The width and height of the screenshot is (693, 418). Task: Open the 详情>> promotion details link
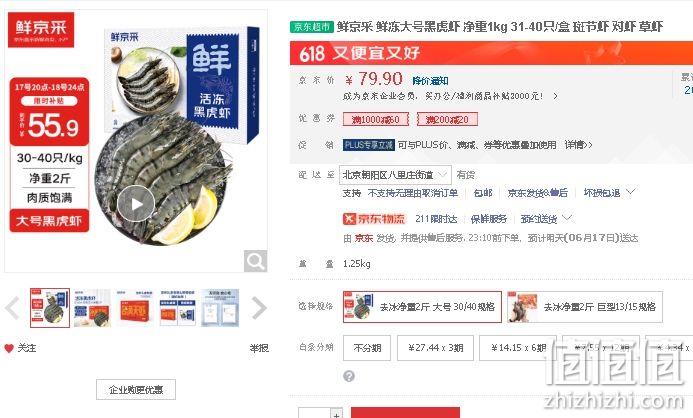tap(578, 144)
